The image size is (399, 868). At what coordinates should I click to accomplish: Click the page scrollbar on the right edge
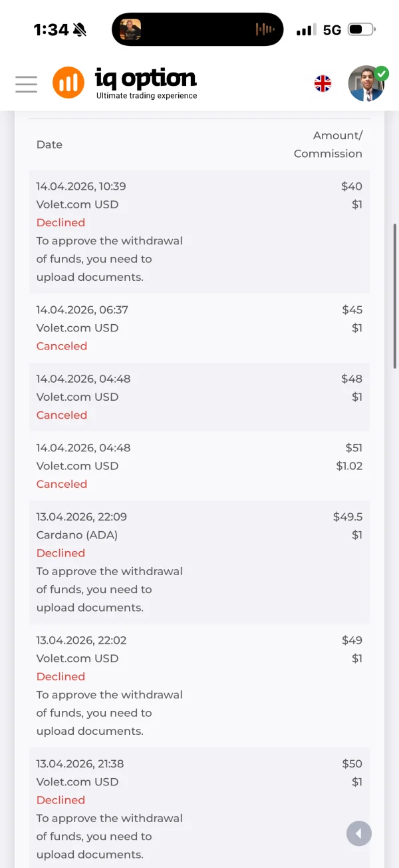[x=395, y=296]
